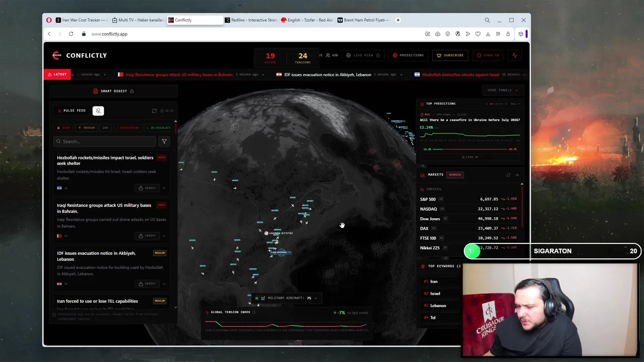
Task: Go back in the browser
Action: [x=49, y=34]
